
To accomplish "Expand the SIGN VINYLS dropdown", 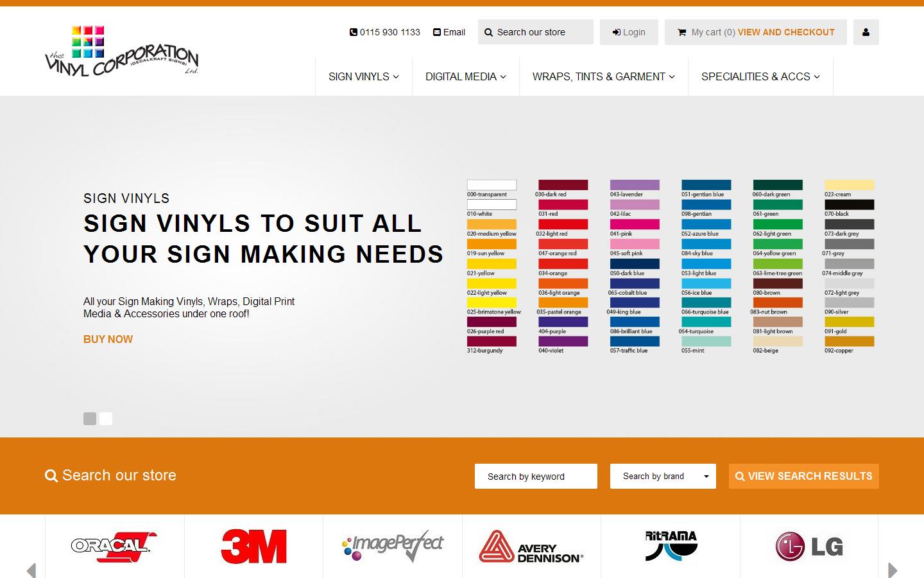I will 363,76.
